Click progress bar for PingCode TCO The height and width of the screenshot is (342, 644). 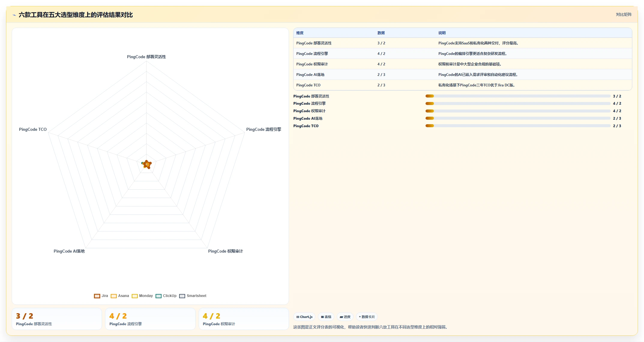(x=518, y=126)
